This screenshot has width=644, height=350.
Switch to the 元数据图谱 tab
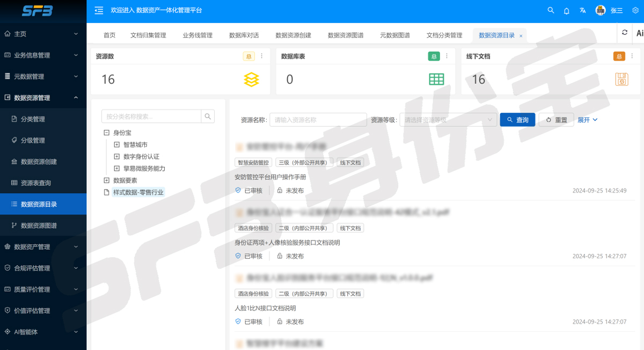395,35
